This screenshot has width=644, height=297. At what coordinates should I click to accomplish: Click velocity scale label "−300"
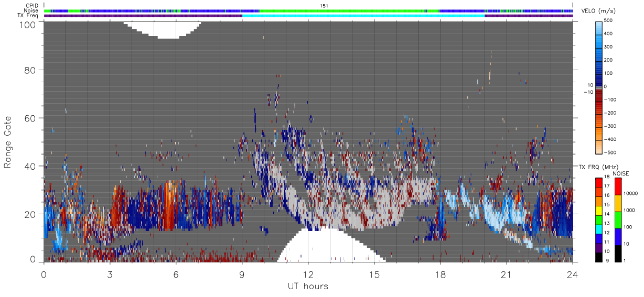609,126
